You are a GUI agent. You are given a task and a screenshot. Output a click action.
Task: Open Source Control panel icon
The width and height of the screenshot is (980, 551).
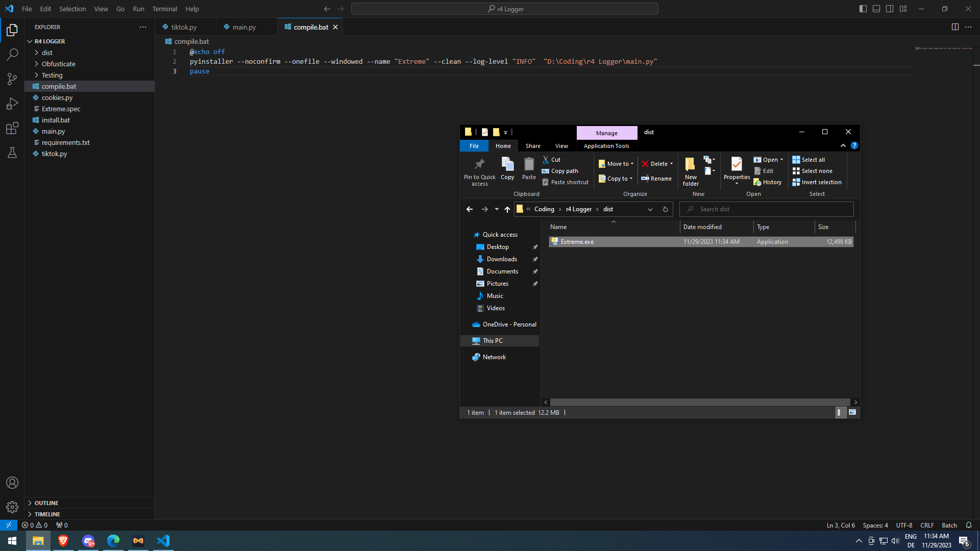12,79
